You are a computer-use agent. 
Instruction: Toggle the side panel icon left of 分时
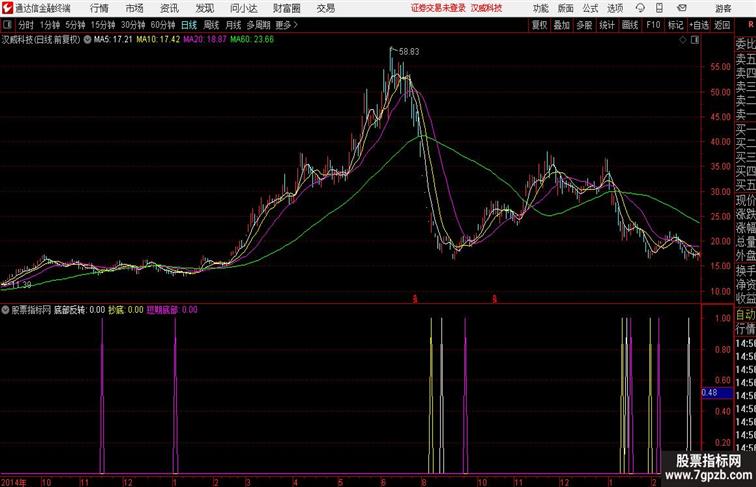click(7, 25)
